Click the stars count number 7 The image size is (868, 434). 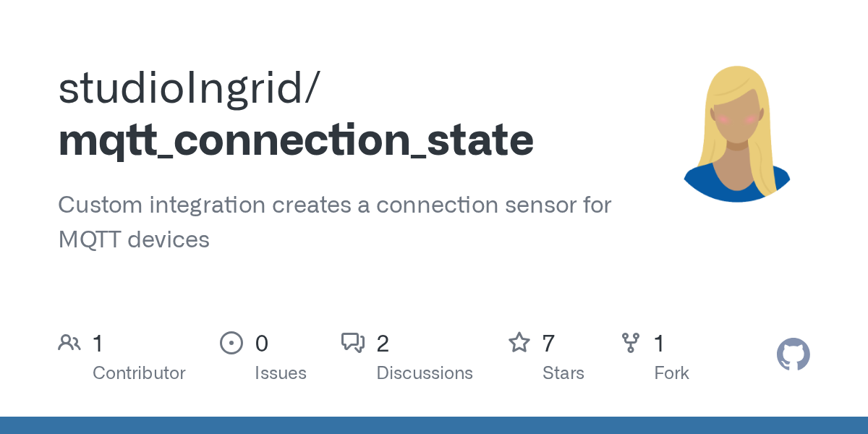548,343
